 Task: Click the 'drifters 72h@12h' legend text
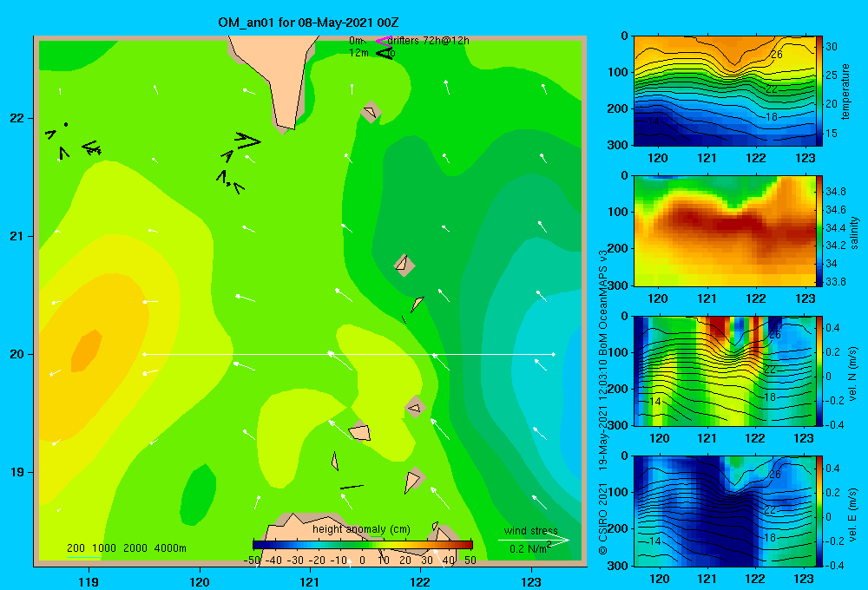[429, 41]
